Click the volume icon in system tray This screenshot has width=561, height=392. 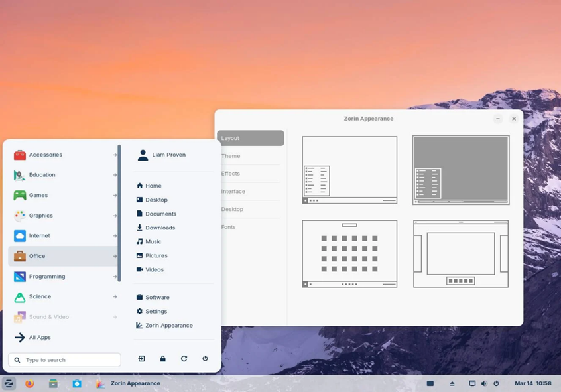pos(484,383)
